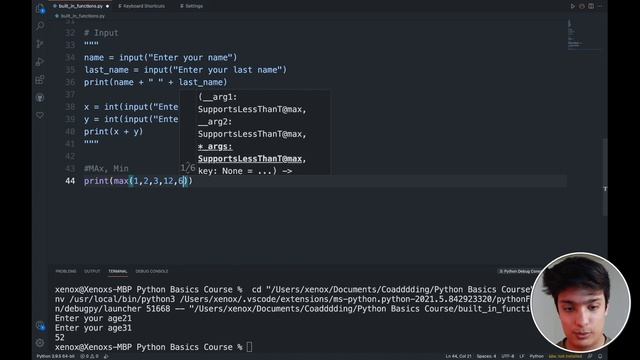Screen dimensions: 640x360
Task: Open the Python Debug Console terminal dropdown
Action: coord(519,271)
